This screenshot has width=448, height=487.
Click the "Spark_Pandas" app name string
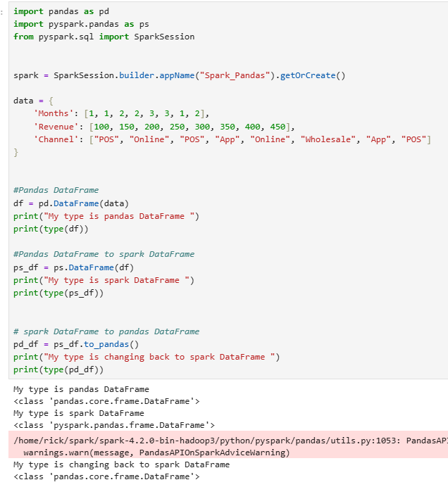tap(235, 75)
